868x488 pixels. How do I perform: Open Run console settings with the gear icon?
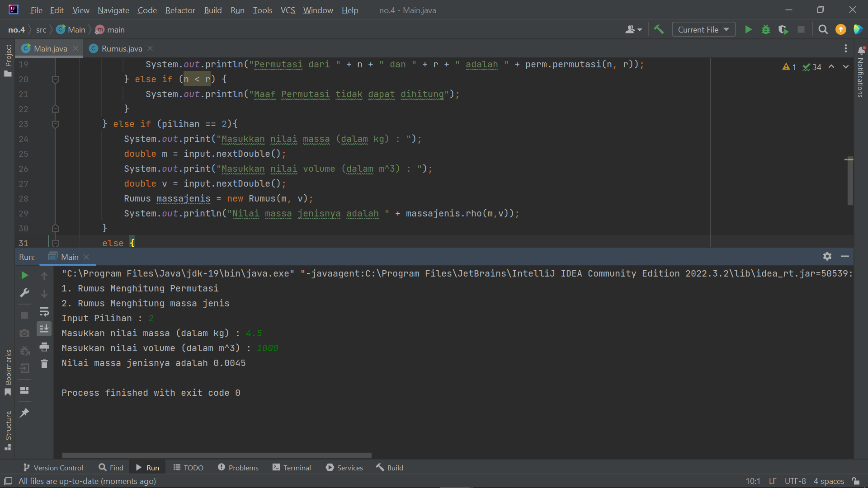pos(827,256)
